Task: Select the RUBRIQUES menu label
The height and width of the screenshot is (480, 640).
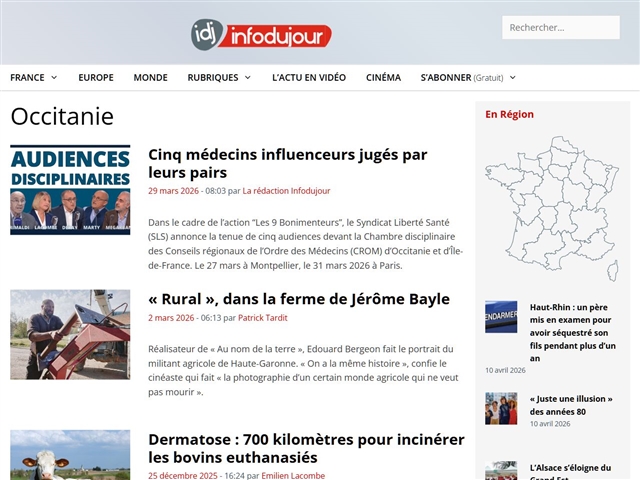Action: click(213, 78)
